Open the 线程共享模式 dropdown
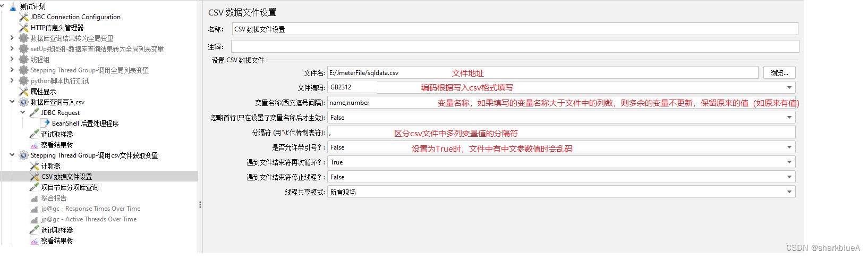This screenshot has width=868, height=256. point(789,192)
